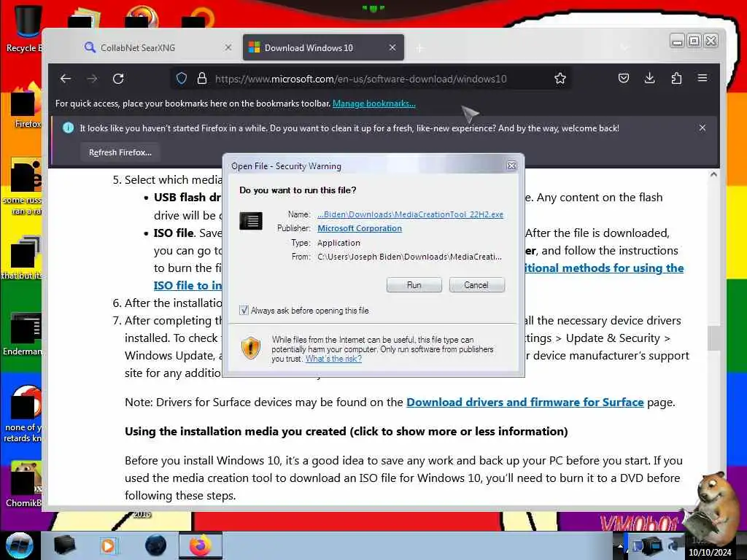Open tracking protection shield icon
The image size is (747, 560).
tap(182, 78)
